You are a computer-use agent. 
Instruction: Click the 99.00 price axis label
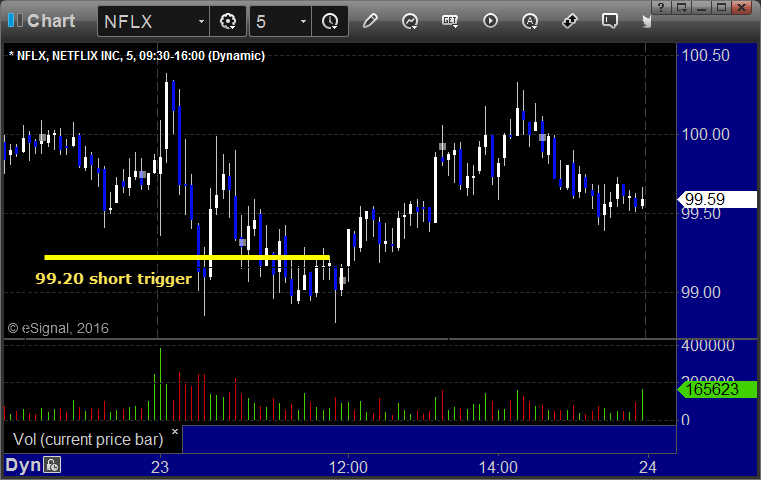click(x=700, y=293)
